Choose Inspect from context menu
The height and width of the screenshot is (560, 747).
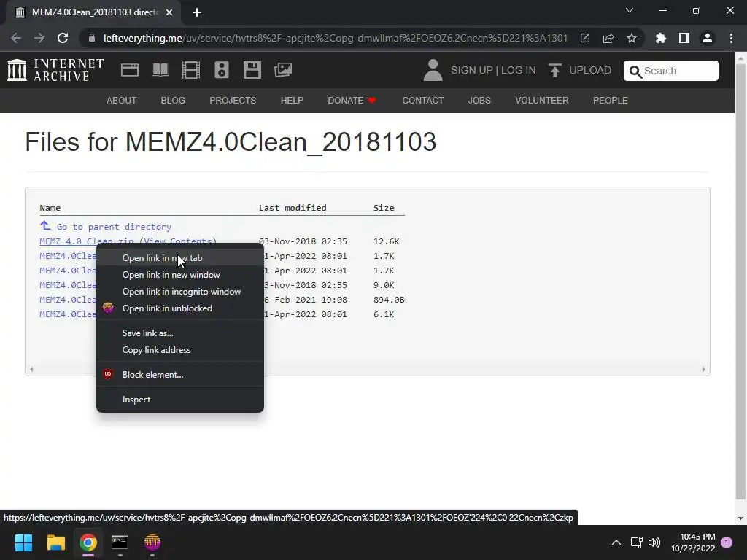coord(180,399)
